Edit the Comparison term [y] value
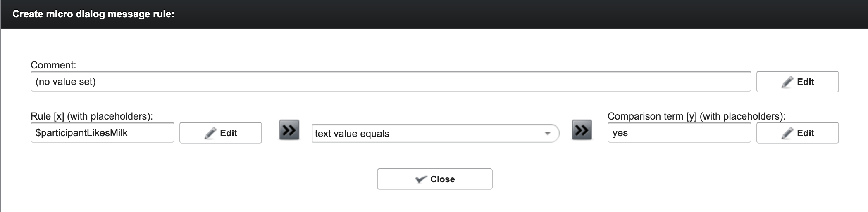This screenshot has height=212, width=868. click(x=797, y=133)
